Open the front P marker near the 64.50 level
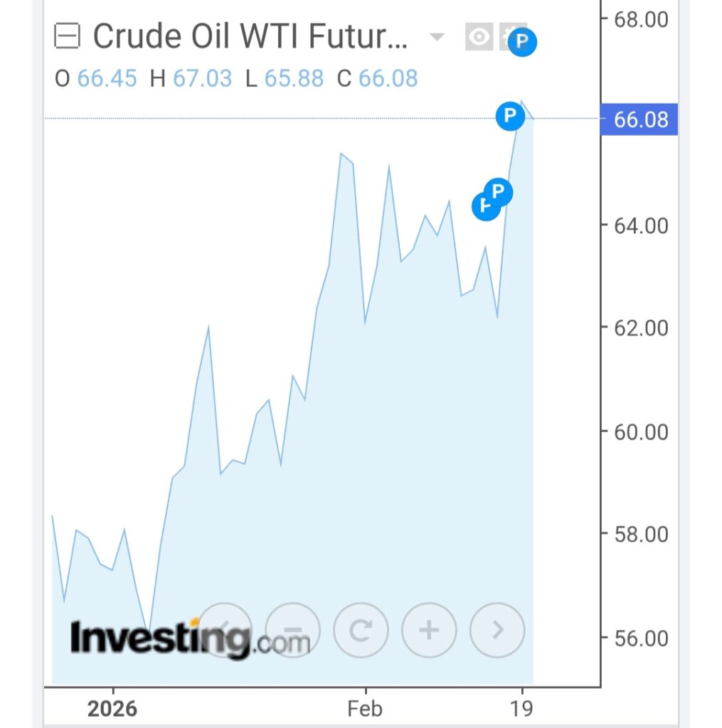The height and width of the screenshot is (728, 722). click(499, 191)
